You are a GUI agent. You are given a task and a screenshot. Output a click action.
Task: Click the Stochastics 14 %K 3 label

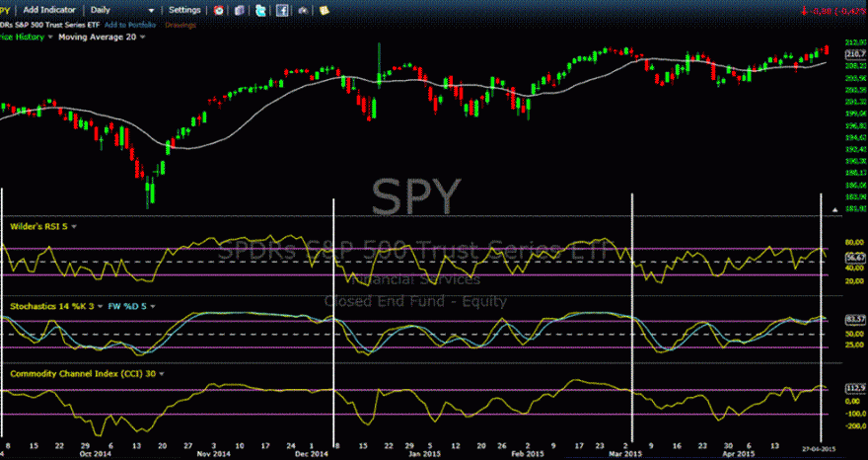pos(52,306)
